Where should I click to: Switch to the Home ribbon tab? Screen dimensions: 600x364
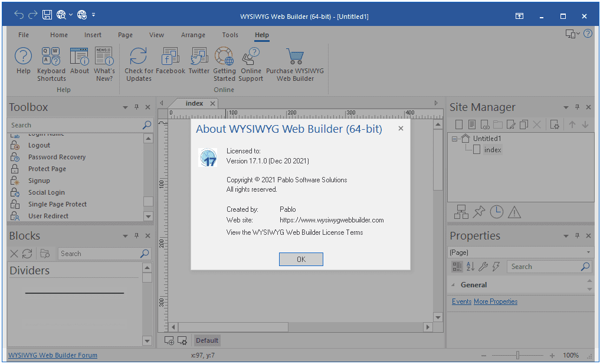[59, 35]
